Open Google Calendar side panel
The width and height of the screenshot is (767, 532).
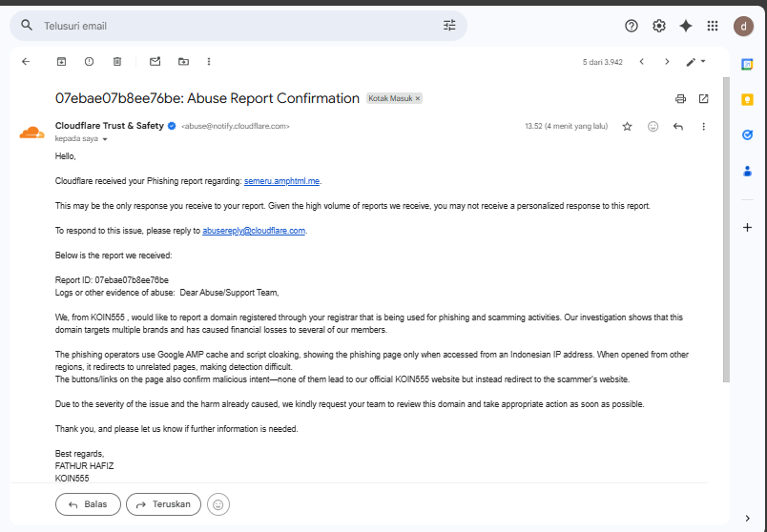coord(747,64)
